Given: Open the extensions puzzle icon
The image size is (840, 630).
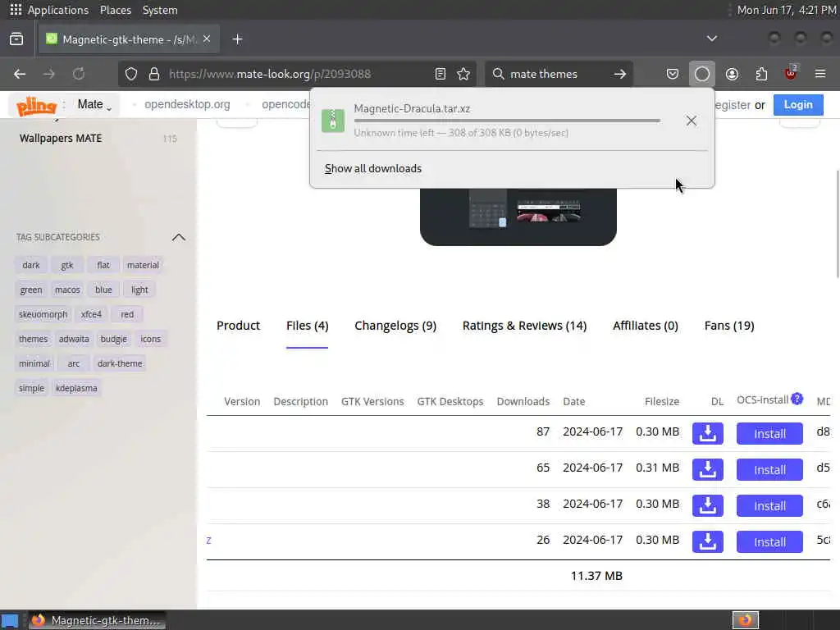Looking at the screenshot, I should [761, 74].
